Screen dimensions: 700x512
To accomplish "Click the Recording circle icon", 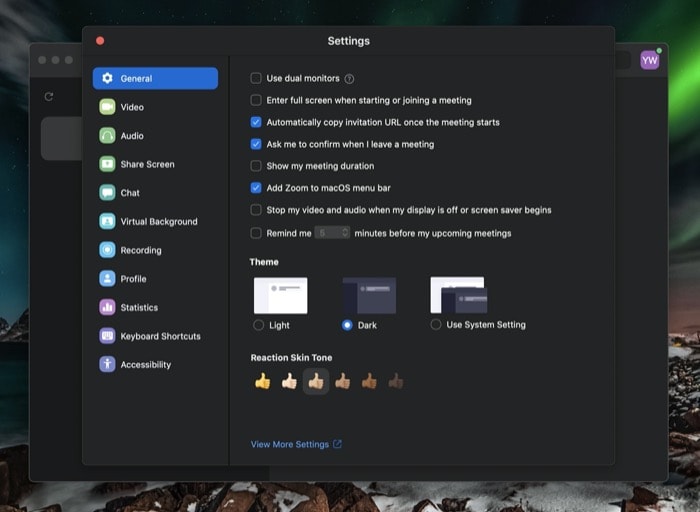I will (x=107, y=250).
